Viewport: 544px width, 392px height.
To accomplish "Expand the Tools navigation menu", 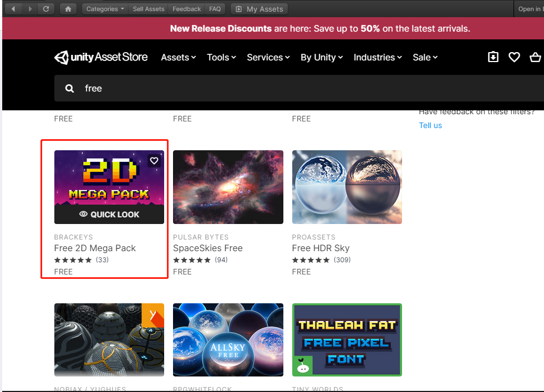I will coord(221,57).
